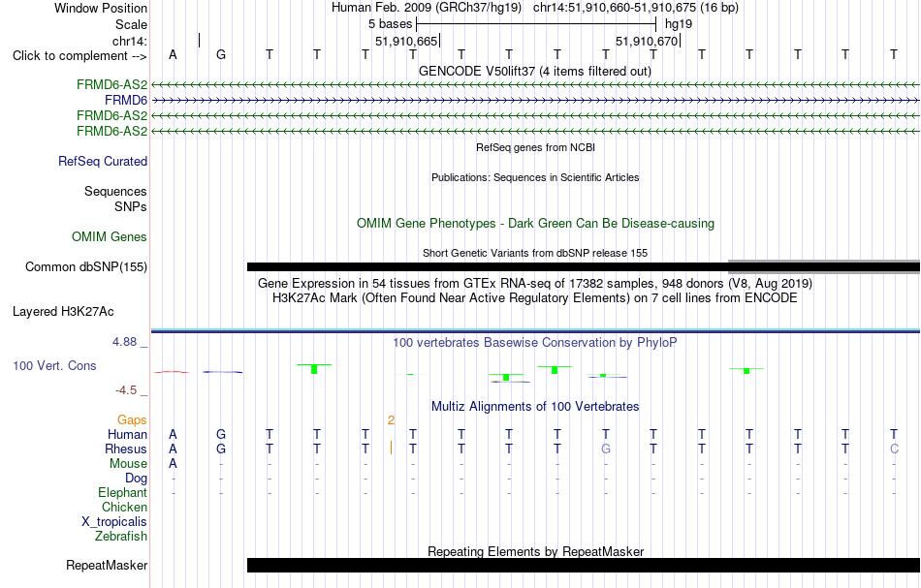
Task: Click 'Multiz Alignments of 100 Vertebrates' title
Action: 535,407
